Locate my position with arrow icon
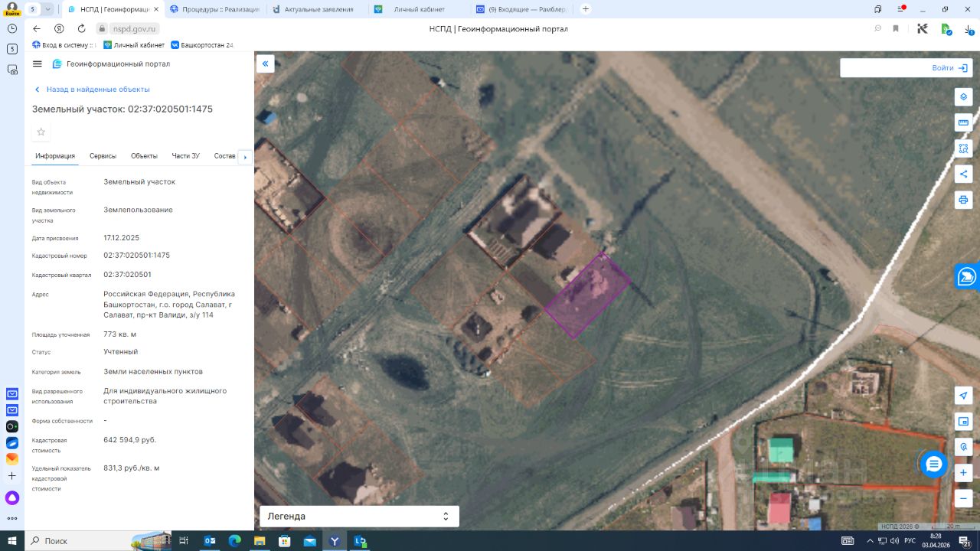This screenshot has width=980, height=551. tap(963, 395)
